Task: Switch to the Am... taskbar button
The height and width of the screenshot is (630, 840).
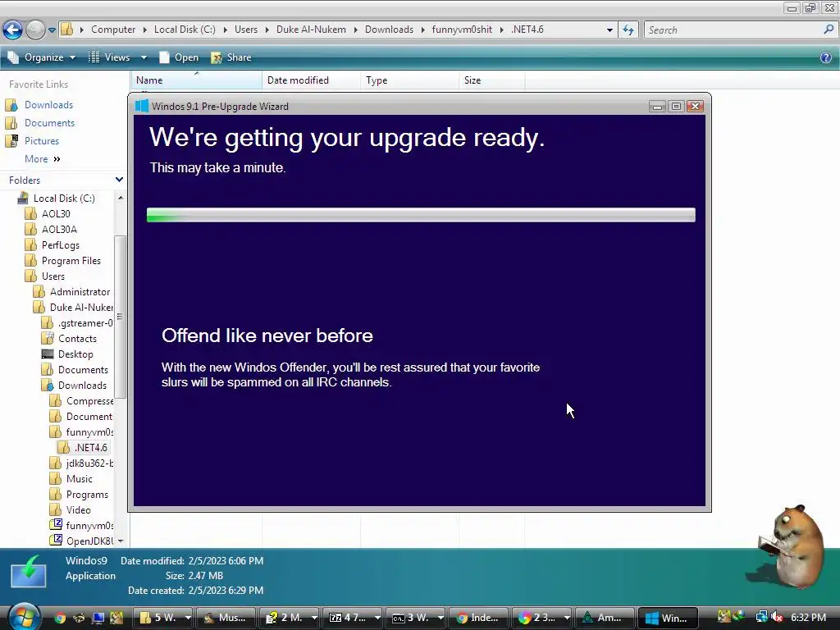Action: pyautogui.click(x=605, y=618)
